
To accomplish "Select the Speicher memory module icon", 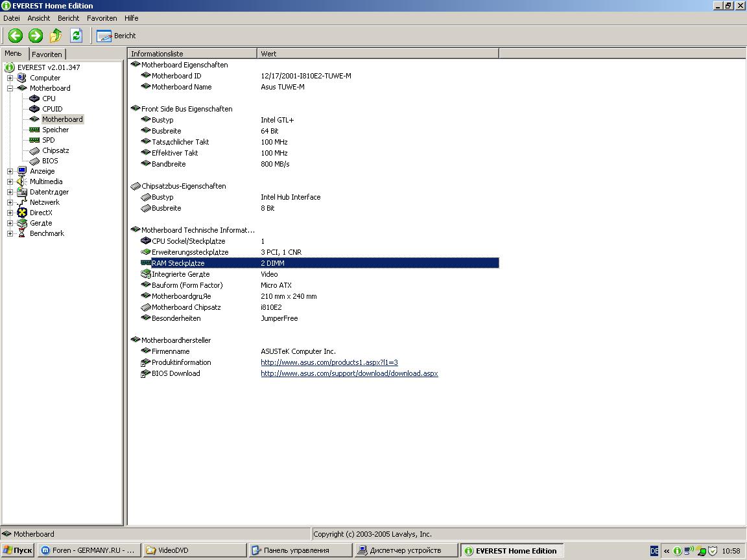I will tap(34, 130).
